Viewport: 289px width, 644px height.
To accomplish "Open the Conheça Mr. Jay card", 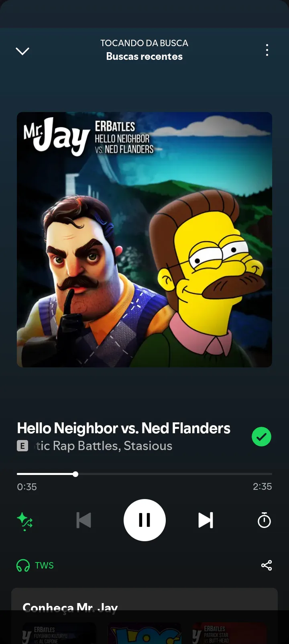I will click(x=144, y=616).
